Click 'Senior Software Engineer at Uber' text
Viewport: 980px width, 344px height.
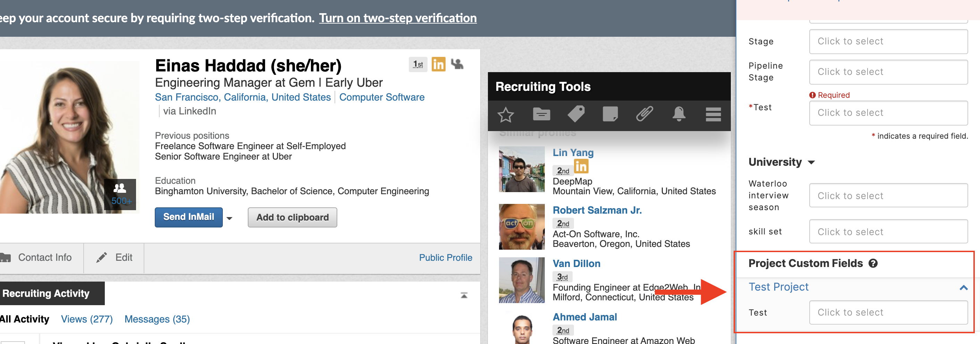tap(223, 156)
